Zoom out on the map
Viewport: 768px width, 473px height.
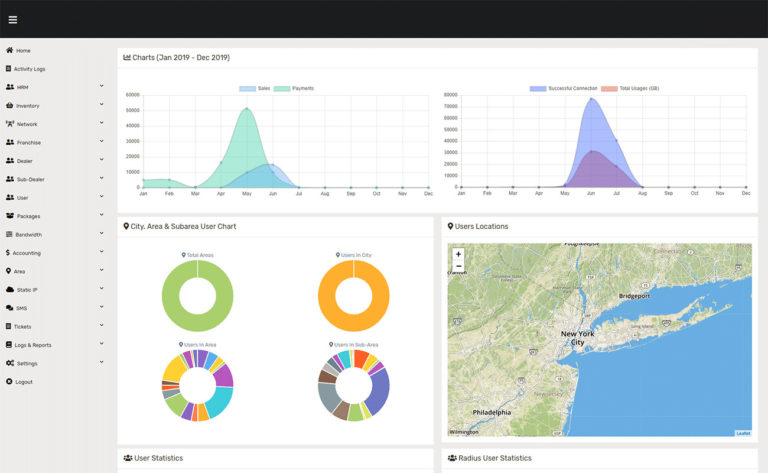point(458,266)
